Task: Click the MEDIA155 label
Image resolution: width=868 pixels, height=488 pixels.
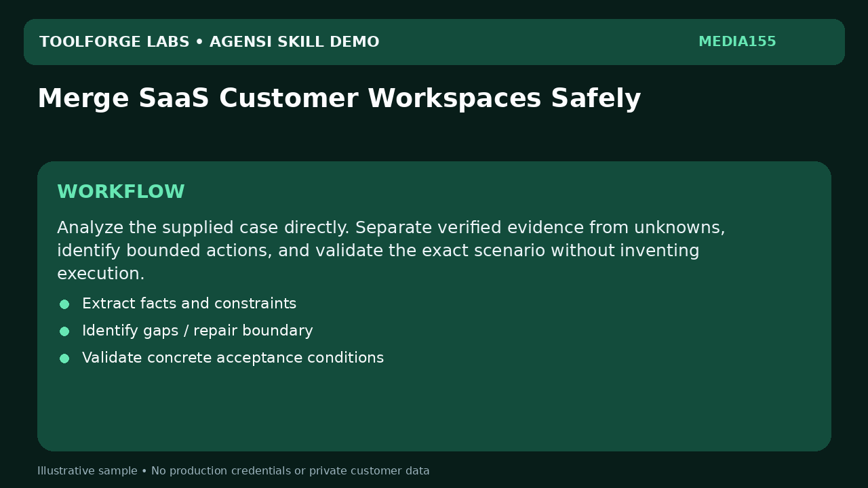Action: pyautogui.click(x=737, y=42)
